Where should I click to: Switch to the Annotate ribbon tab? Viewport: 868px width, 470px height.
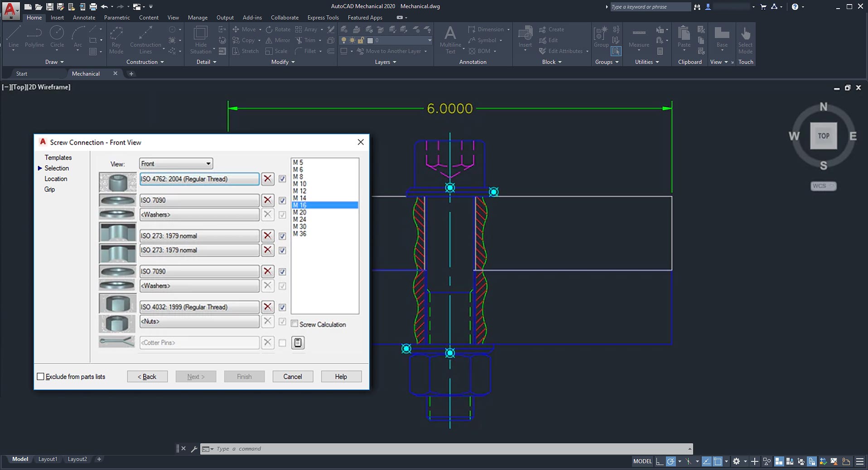pyautogui.click(x=84, y=18)
